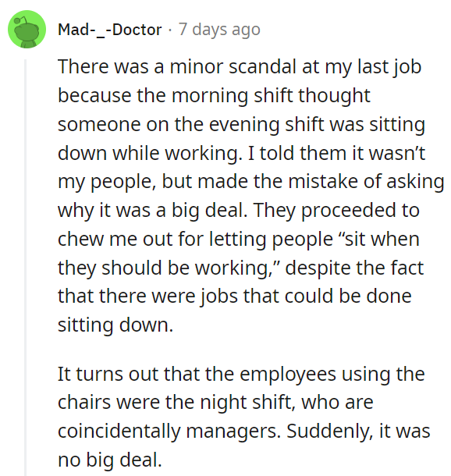Open the green Snoo avatar of Mad-_-Doctor
The image size is (451, 476).
point(27,29)
